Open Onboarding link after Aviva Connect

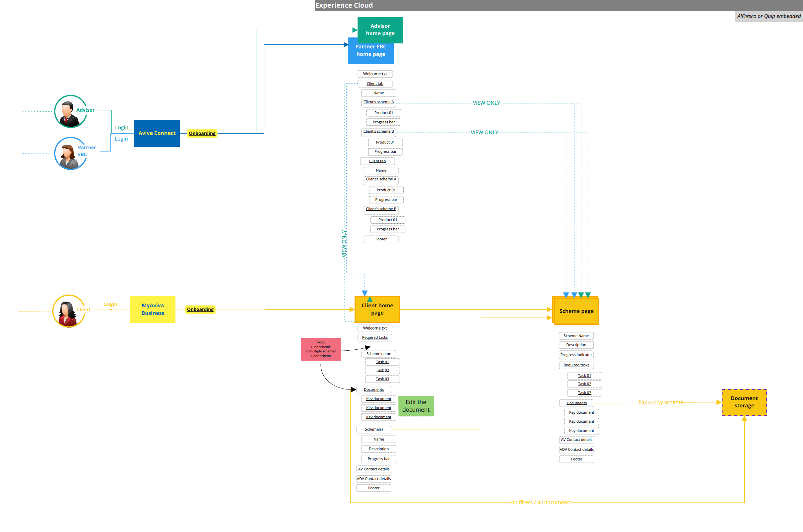point(202,133)
